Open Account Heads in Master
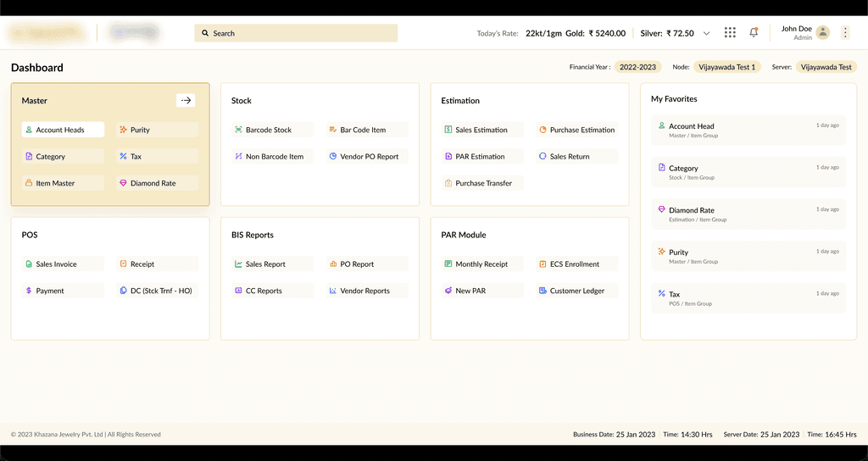 pyautogui.click(x=63, y=130)
